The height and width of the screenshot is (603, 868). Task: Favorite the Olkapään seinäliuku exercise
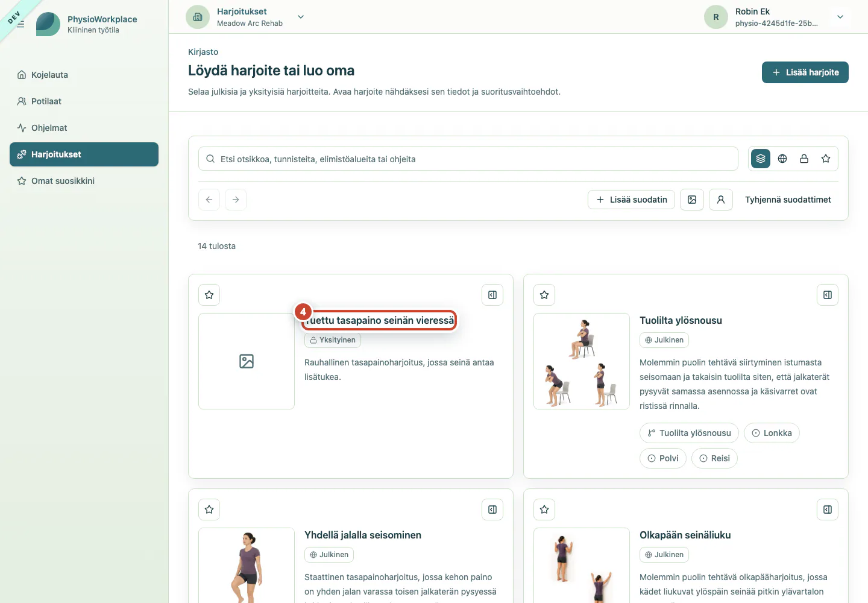[544, 510]
